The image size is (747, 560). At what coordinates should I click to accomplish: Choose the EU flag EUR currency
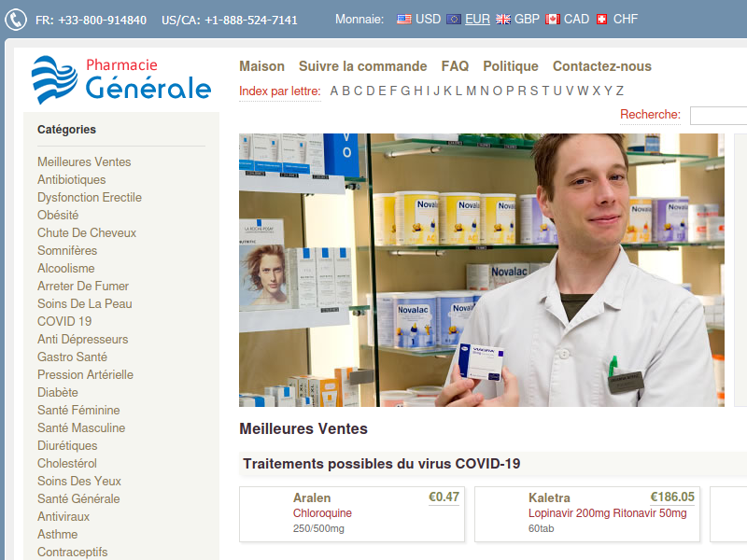pyautogui.click(x=468, y=19)
